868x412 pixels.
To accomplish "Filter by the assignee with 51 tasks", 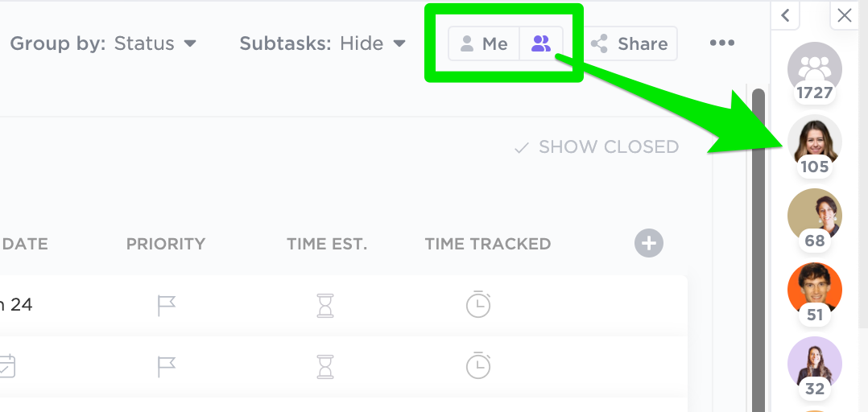I will (x=814, y=294).
